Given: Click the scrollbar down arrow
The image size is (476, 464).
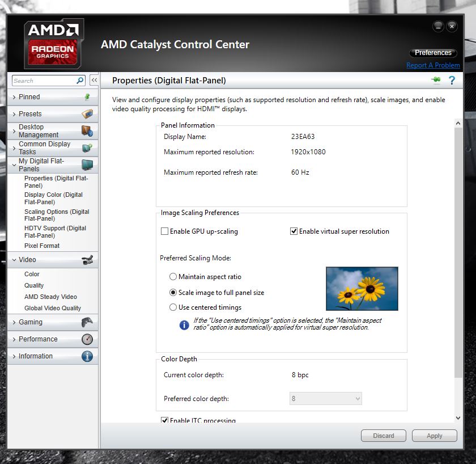Looking at the screenshot, I should pyautogui.click(x=458, y=418).
